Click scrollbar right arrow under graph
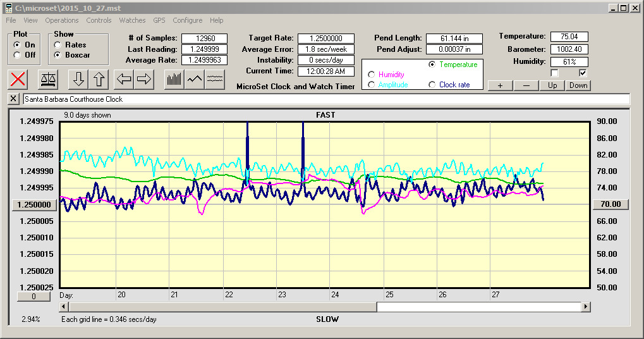The width and height of the screenshot is (644, 339). pos(586,307)
